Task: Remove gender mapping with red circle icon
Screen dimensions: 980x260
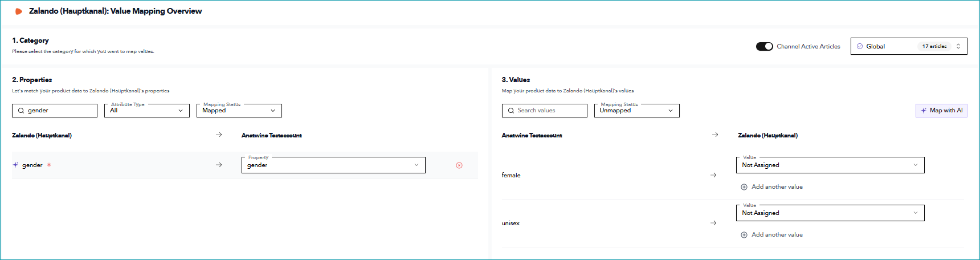Action: [459, 165]
